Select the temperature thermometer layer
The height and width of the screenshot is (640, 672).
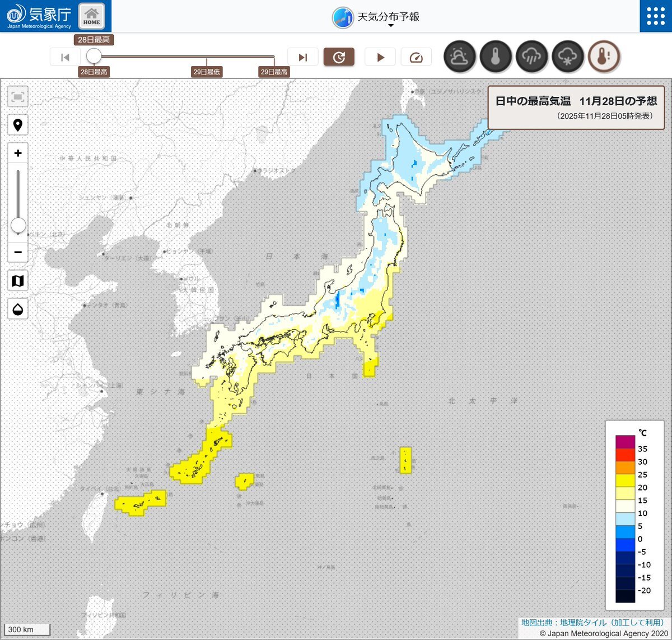496,57
